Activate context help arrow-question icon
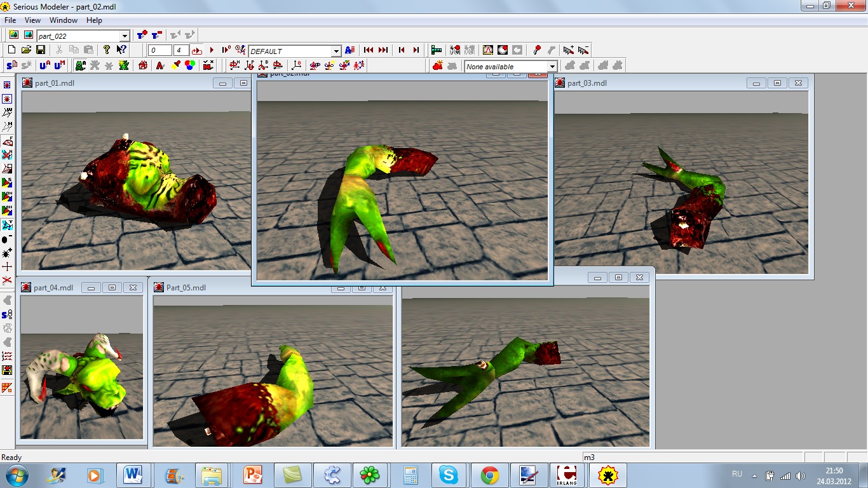Viewport: 868px width, 488px height. pyautogui.click(x=121, y=50)
